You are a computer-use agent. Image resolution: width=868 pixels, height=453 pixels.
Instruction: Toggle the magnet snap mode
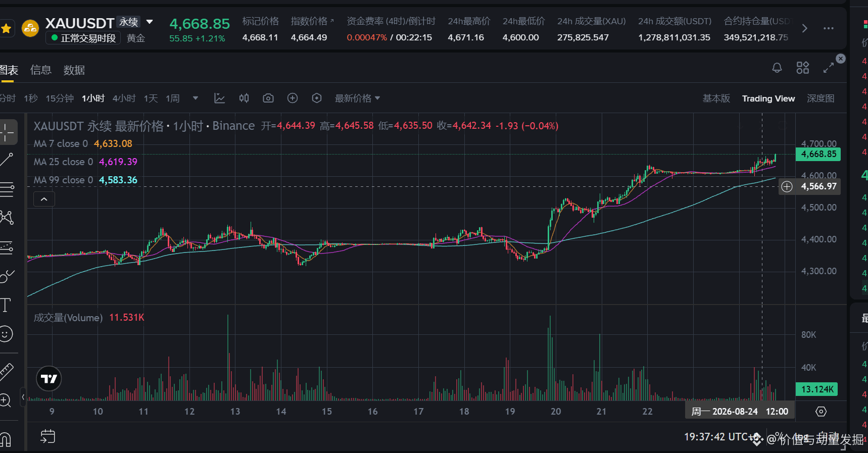[x=6, y=439]
